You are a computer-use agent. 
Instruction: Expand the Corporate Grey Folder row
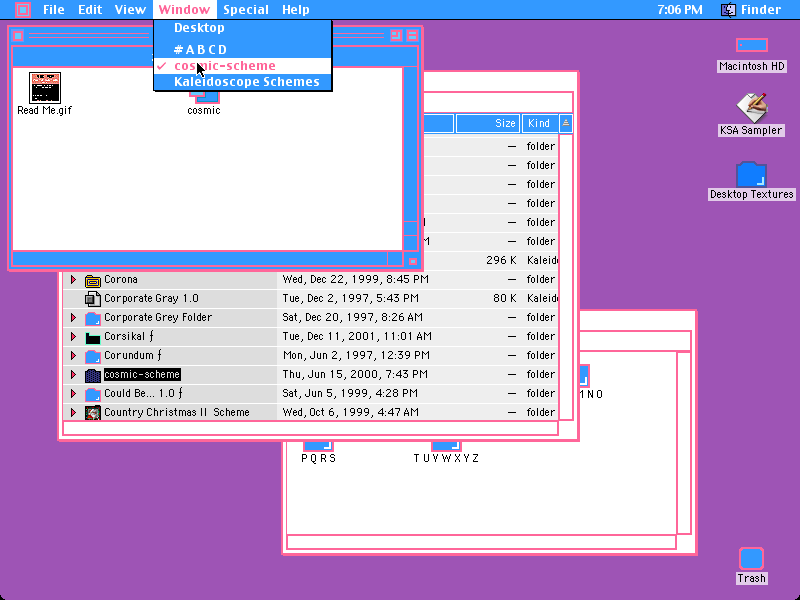coord(73,317)
